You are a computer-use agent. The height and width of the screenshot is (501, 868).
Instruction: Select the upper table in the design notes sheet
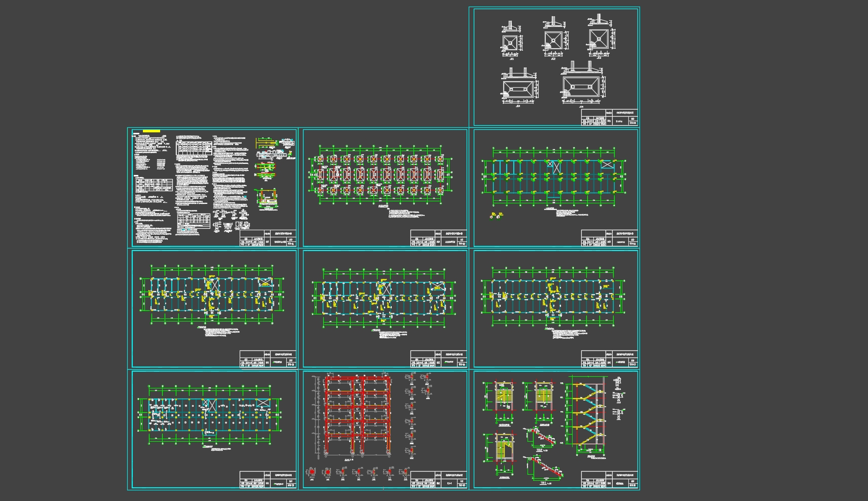click(194, 148)
